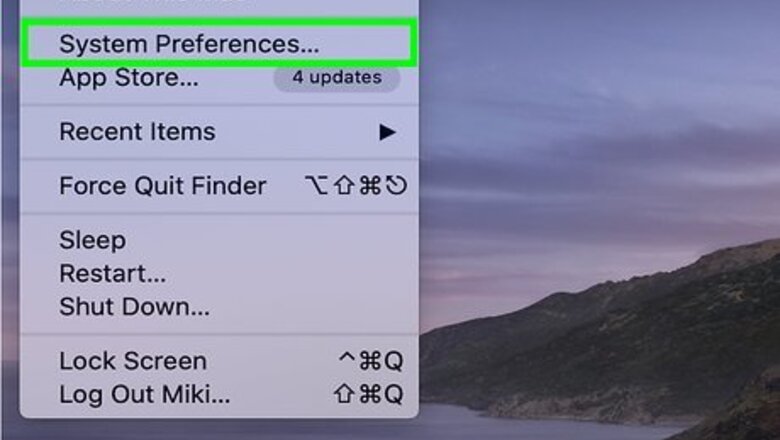Click the Control-Command-Q shortcut label
Viewport: 780px width, 440px height.
[x=371, y=361]
